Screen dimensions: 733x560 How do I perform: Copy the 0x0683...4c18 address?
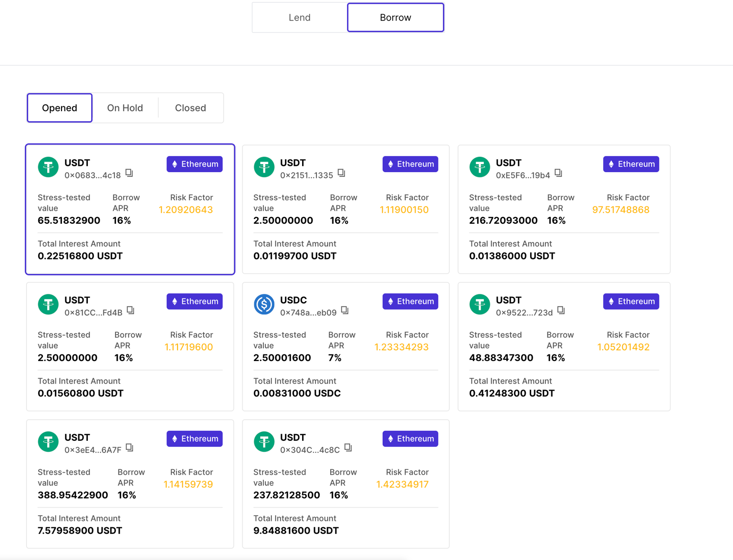(129, 173)
